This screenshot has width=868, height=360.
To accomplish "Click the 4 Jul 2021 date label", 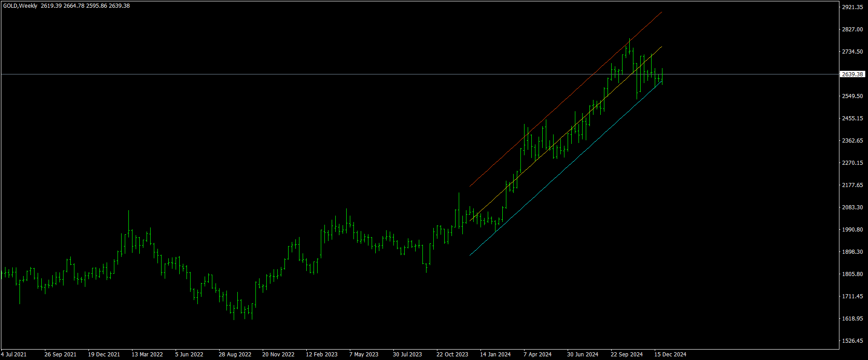I will 14,355.
